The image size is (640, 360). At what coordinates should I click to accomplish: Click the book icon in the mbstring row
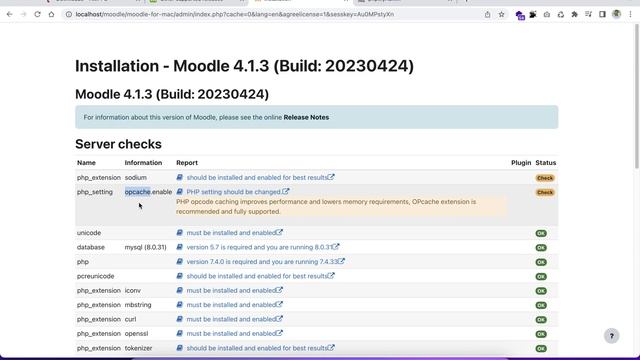[180, 305]
